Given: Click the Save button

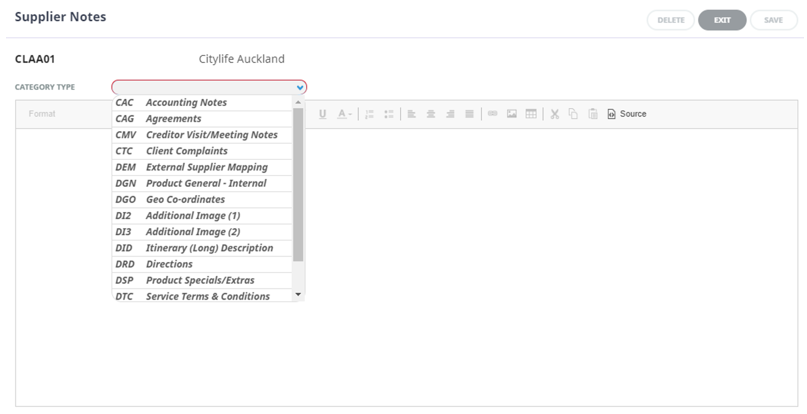Looking at the screenshot, I should [773, 20].
